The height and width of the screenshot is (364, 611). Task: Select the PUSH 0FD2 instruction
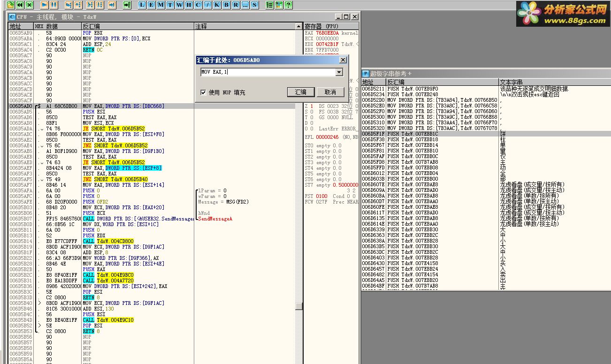[95, 202]
